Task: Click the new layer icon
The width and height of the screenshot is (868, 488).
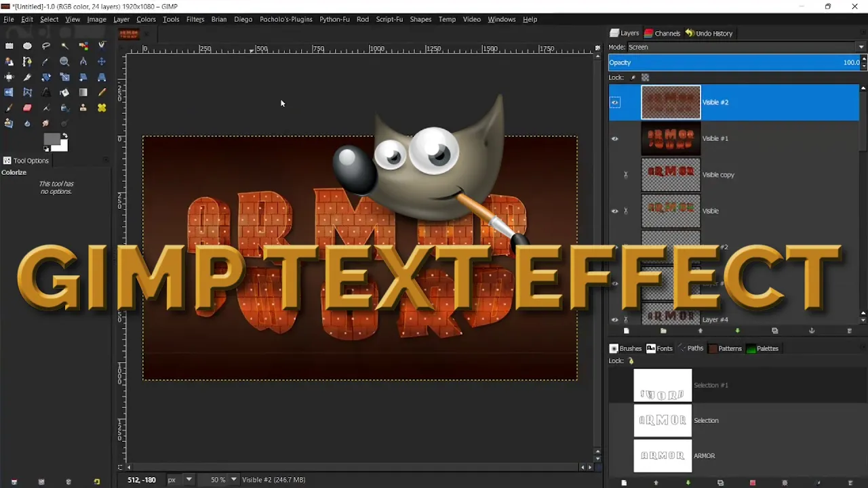Action: (x=626, y=331)
